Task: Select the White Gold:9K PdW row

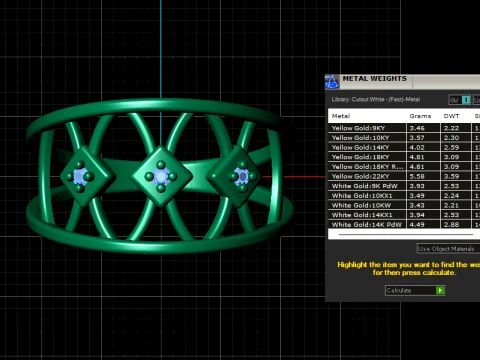Action: click(404, 186)
